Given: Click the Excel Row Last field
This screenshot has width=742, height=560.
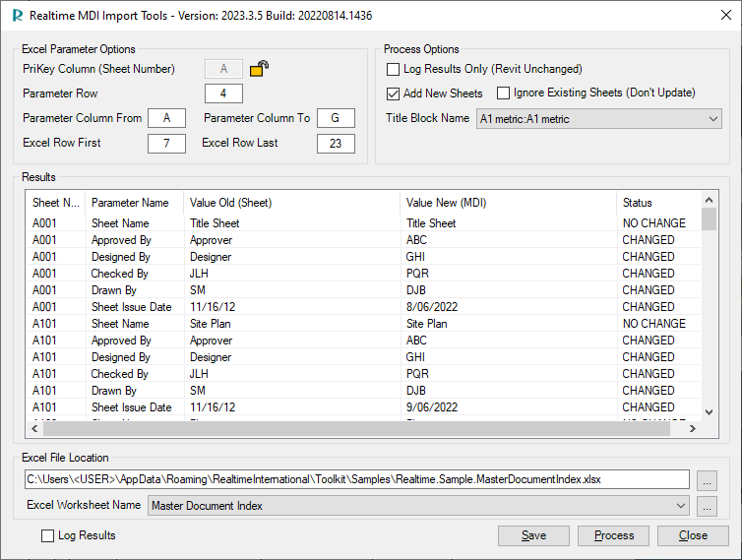Looking at the screenshot, I should [x=336, y=144].
